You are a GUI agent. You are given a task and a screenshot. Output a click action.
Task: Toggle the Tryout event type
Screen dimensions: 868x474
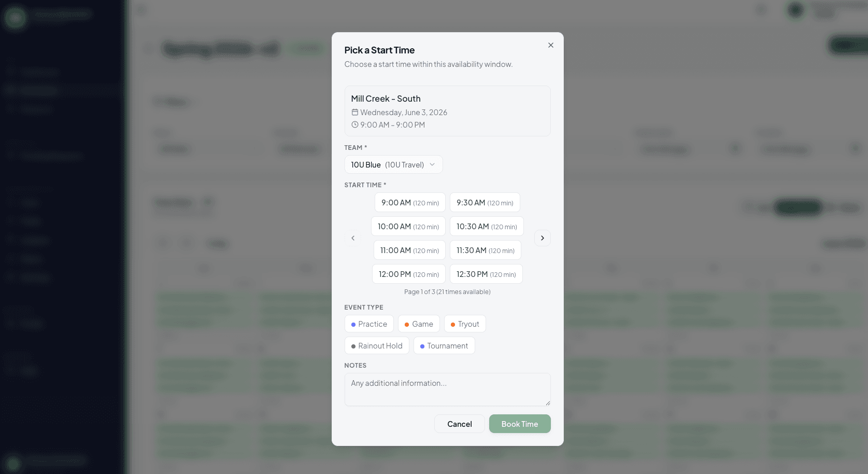click(465, 324)
